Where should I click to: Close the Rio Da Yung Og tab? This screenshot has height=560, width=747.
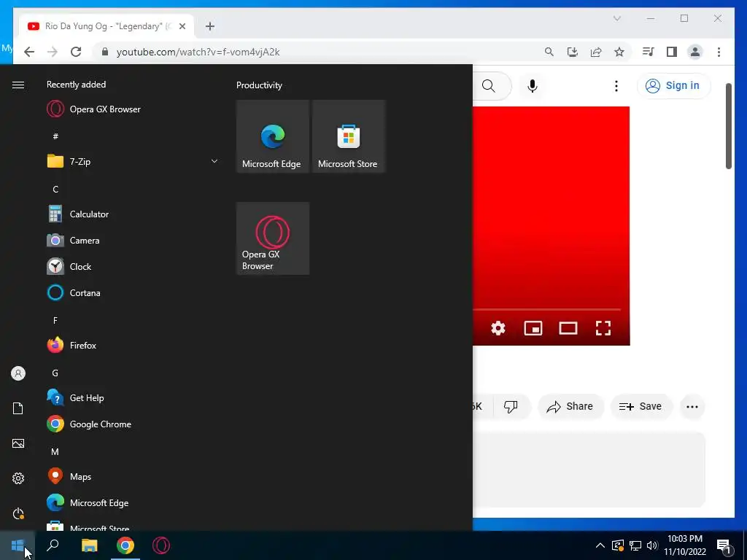[x=182, y=26]
